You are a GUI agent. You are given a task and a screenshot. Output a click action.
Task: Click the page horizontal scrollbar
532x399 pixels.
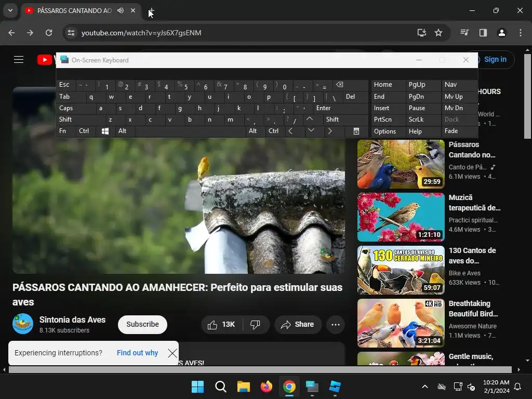click(260, 369)
